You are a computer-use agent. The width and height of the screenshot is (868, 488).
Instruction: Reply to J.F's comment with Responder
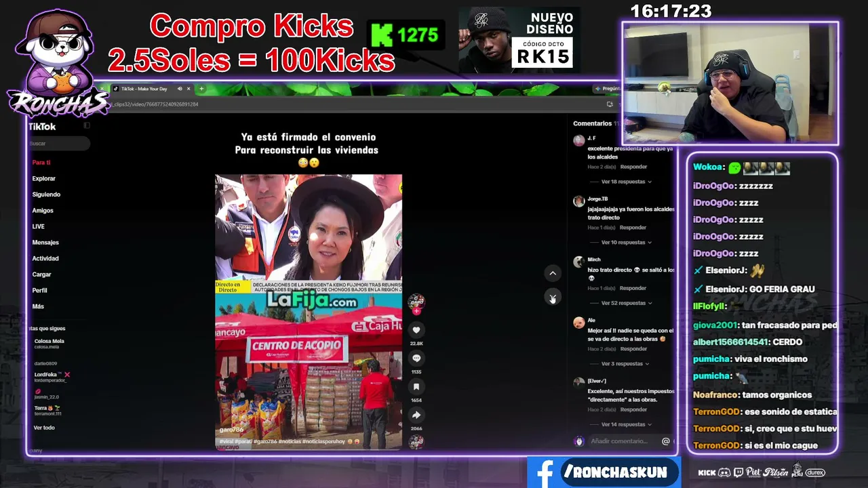tap(633, 167)
